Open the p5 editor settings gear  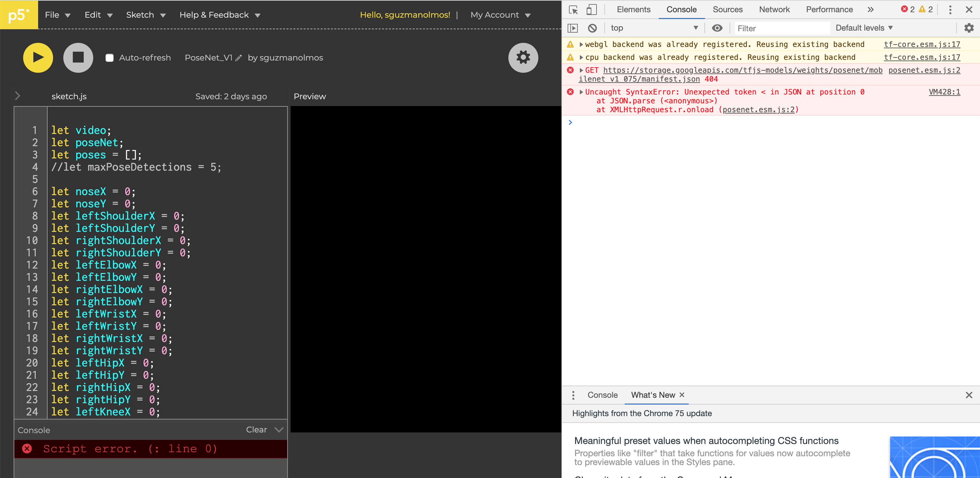(523, 58)
